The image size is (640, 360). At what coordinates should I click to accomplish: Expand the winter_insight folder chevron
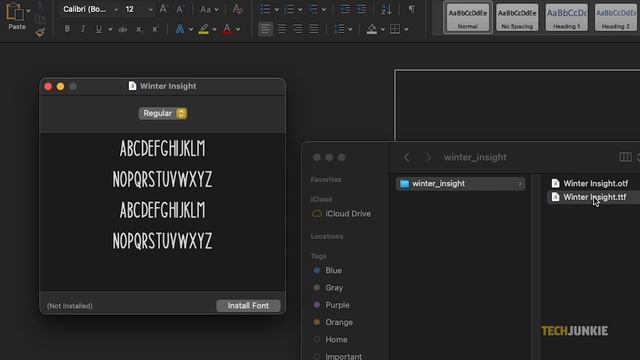point(520,184)
